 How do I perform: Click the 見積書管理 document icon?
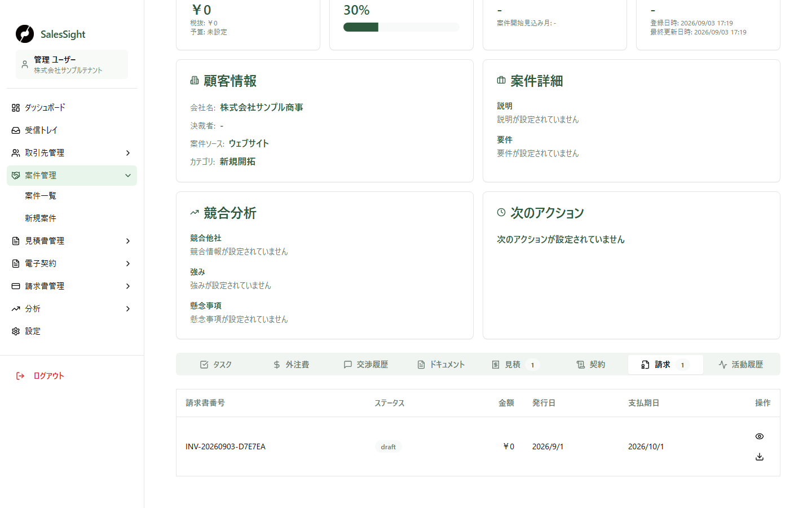click(x=16, y=241)
